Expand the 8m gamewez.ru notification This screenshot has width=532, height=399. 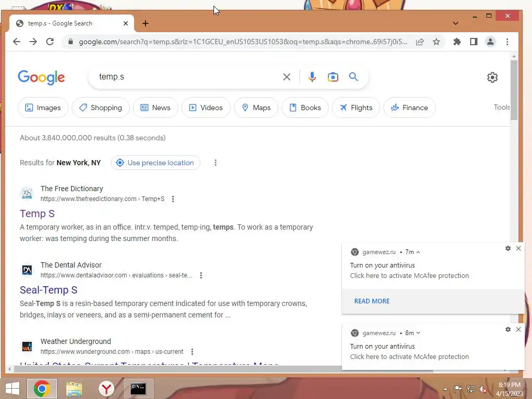(x=418, y=333)
